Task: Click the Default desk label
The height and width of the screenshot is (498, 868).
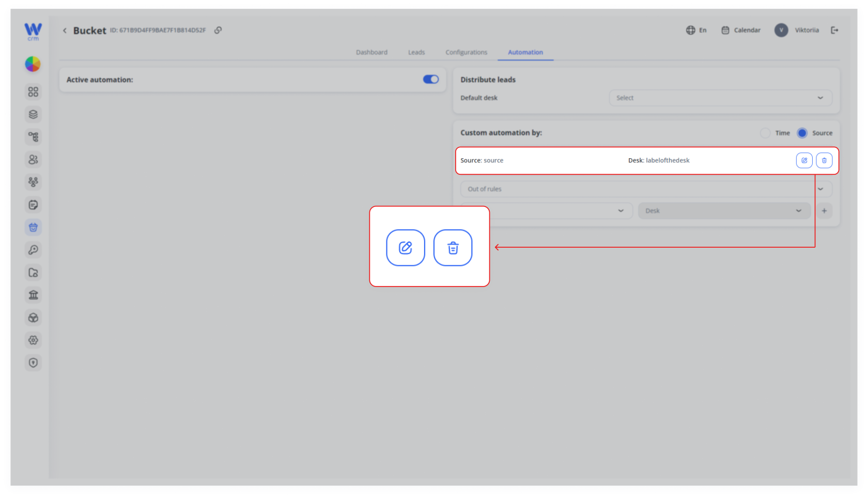Action: pos(479,98)
